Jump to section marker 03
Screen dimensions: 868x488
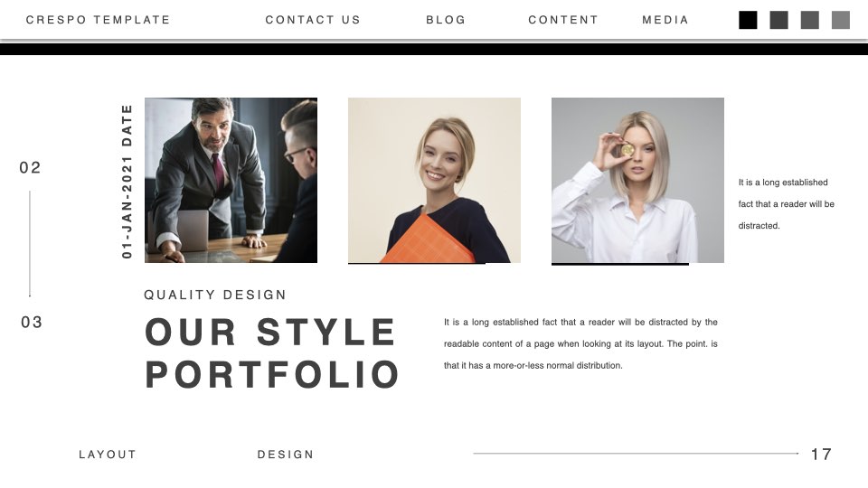coord(32,322)
